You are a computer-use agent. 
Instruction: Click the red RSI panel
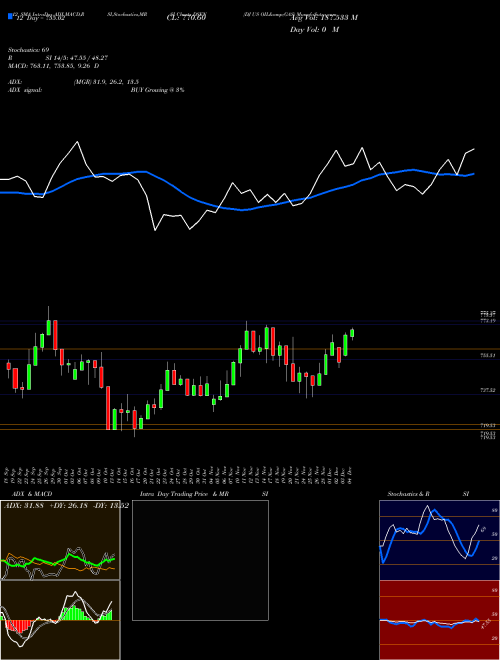point(439,620)
